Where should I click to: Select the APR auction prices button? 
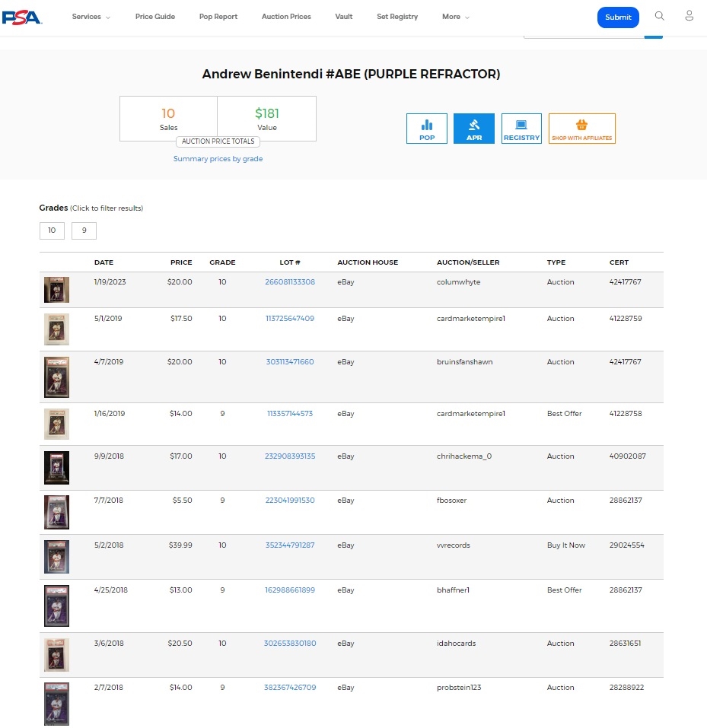[x=474, y=129]
